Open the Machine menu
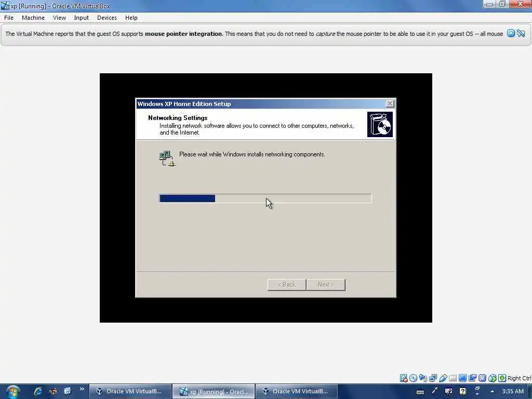Screen dimensions: 532x399 click(x=33, y=18)
